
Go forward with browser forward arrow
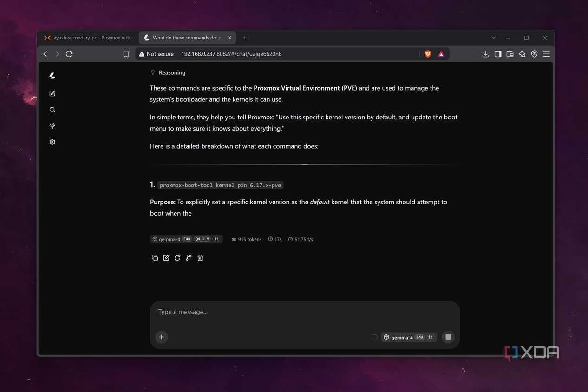pos(57,54)
